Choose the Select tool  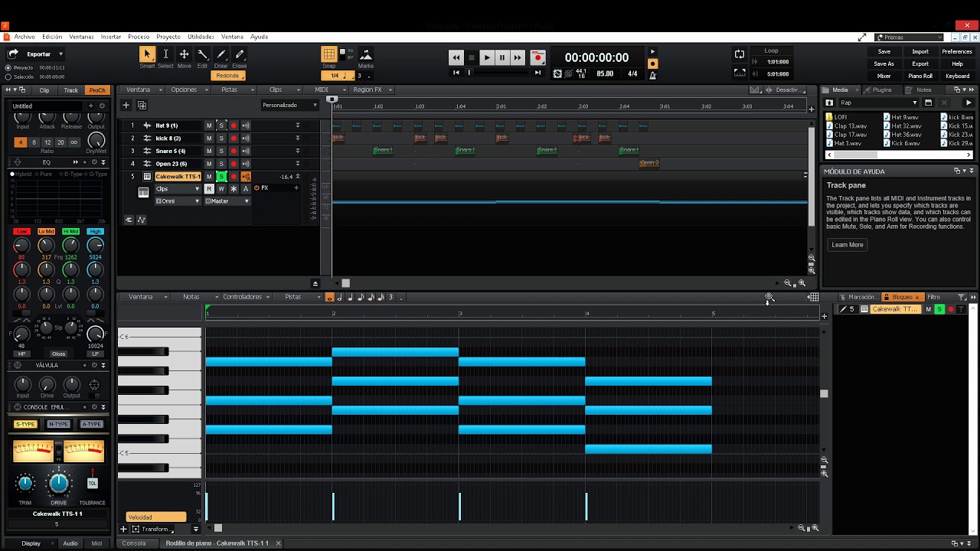point(165,54)
